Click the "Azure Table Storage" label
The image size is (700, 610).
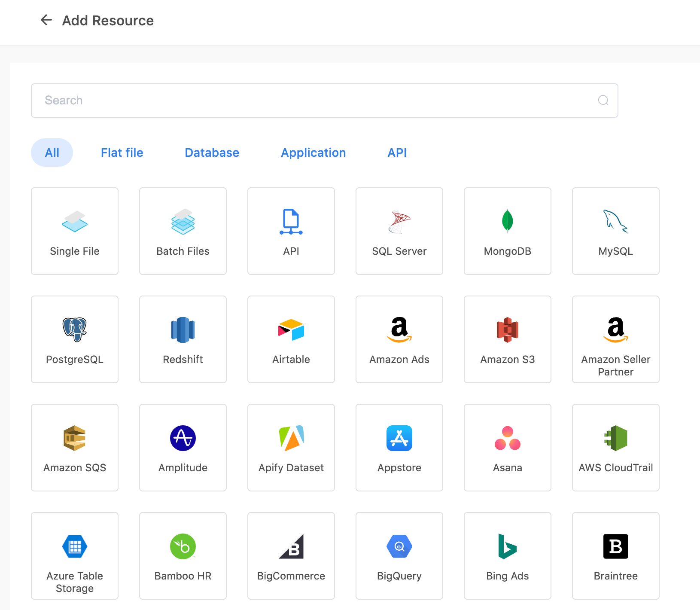[75, 582]
